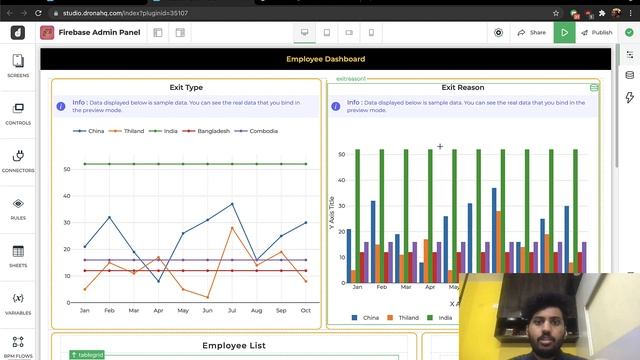Toggle Combodia series in Exit Type legend
This screenshot has height=360, width=640.
256,131
